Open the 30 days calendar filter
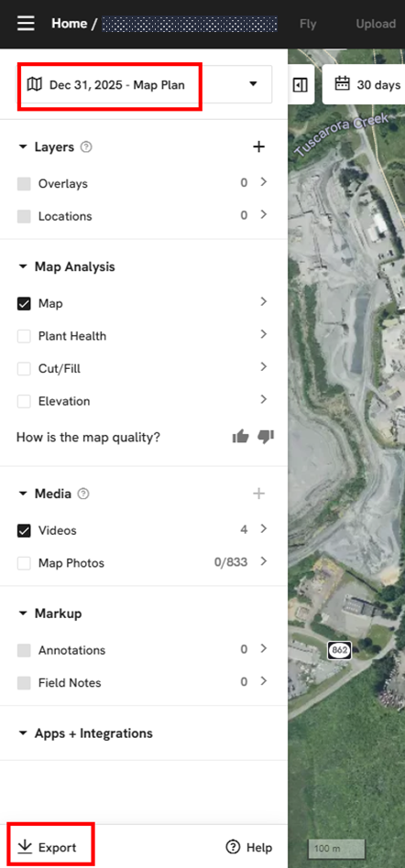Image resolution: width=405 pixels, height=868 pixels. tap(367, 85)
